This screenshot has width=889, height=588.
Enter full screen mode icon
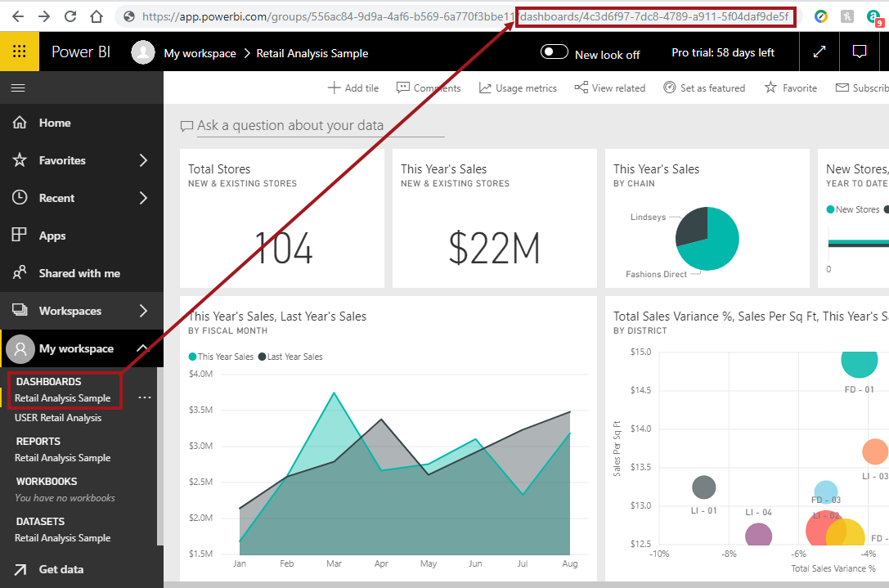click(x=819, y=52)
